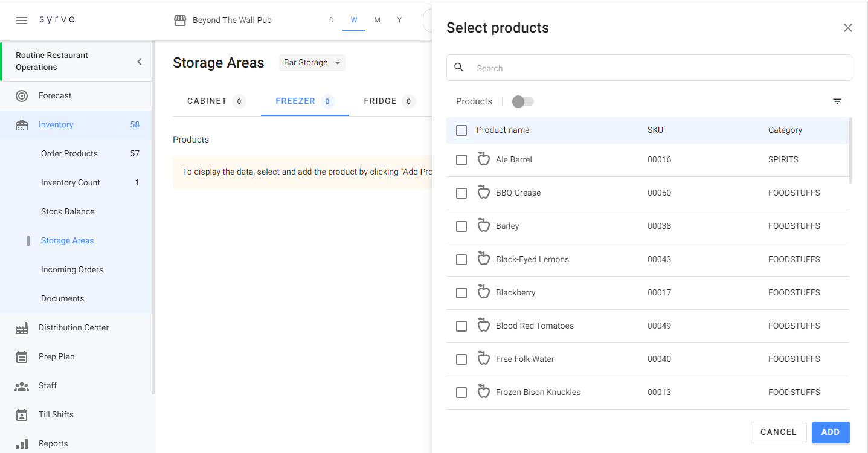Close the Select products panel
Viewport: 868px width, 453px height.
pos(847,28)
